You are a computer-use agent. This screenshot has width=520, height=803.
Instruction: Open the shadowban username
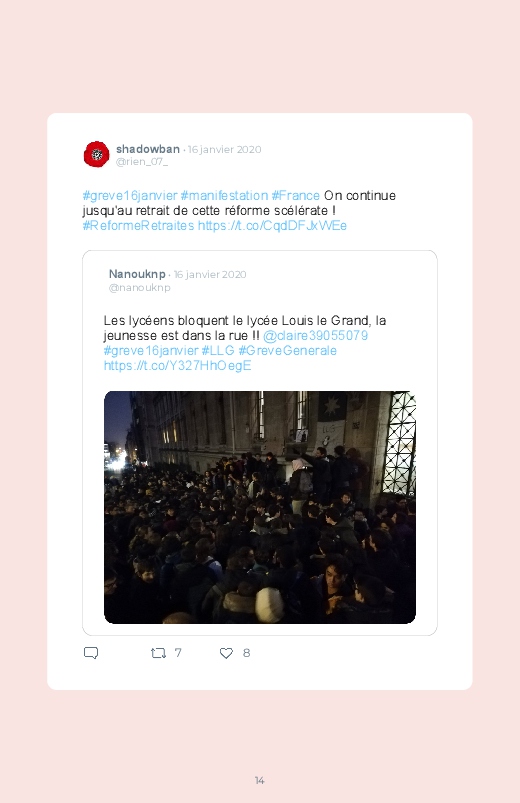(x=148, y=149)
